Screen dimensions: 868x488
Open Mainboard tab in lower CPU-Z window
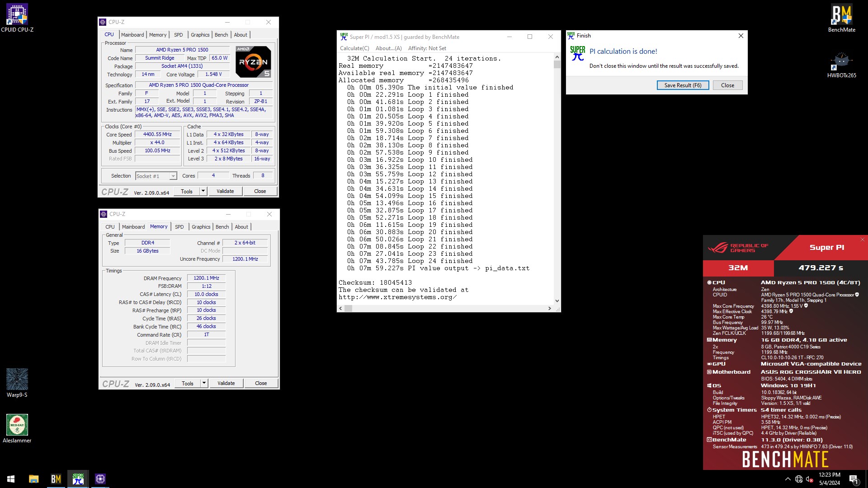point(133,227)
